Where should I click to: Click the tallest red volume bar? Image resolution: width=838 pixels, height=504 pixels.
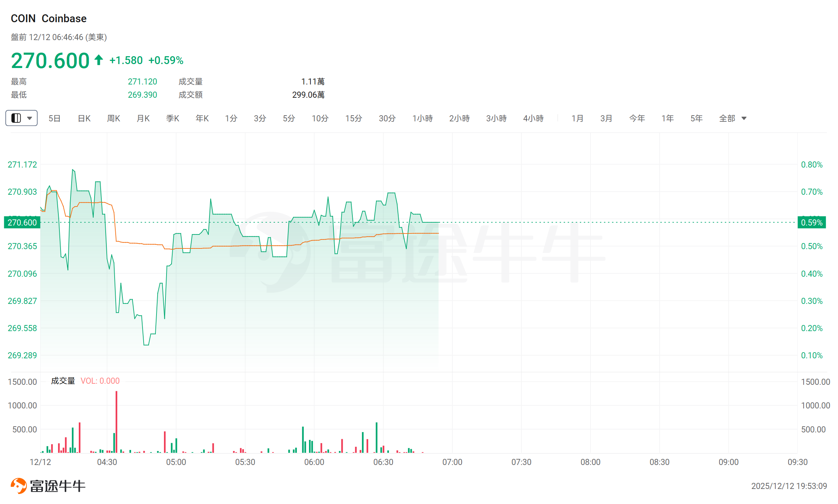point(116,422)
